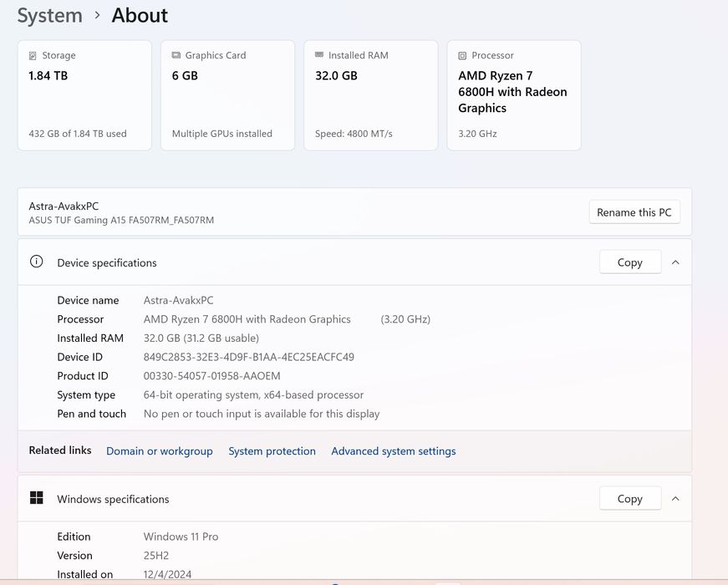Open the Domain or workgroup link
Image resolution: width=728 pixels, height=585 pixels.
pyautogui.click(x=160, y=451)
